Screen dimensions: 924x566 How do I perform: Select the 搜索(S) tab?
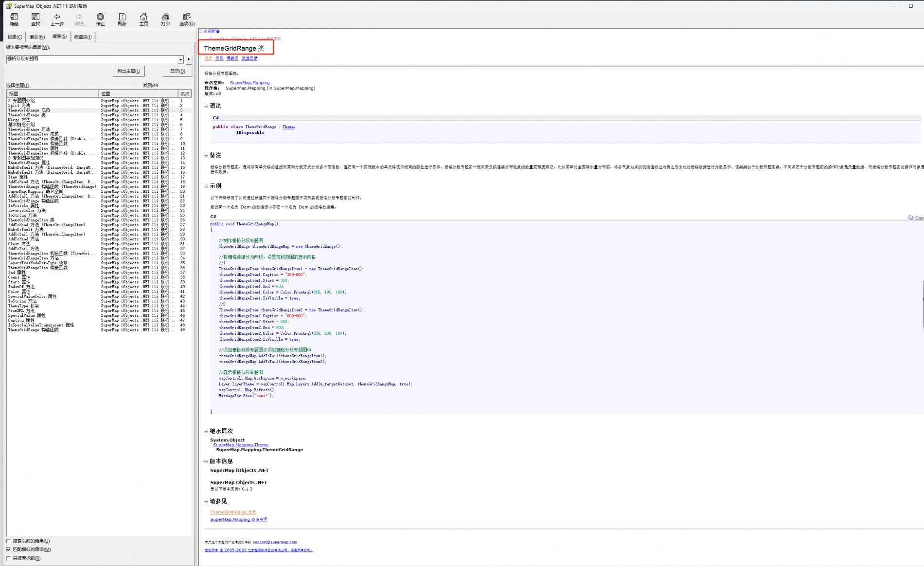[x=59, y=37]
